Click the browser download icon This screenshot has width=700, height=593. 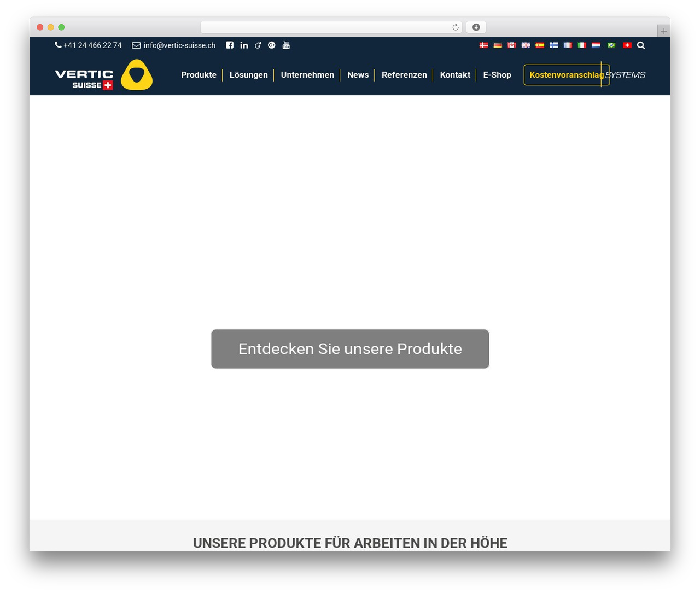[x=476, y=27]
